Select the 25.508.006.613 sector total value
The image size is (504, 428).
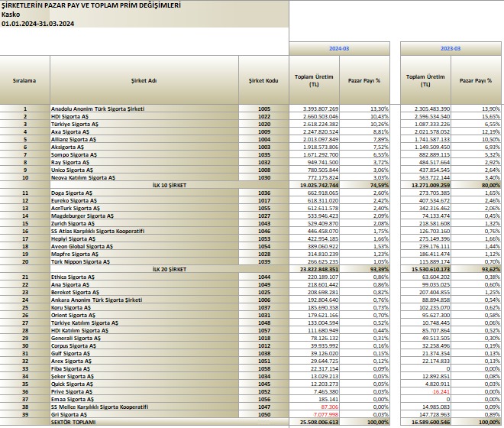coord(315,422)
